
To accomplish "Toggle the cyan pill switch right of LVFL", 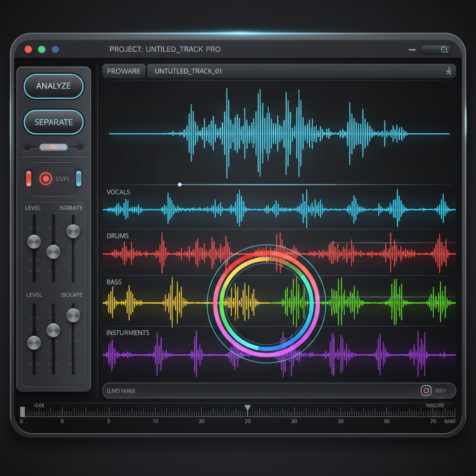I will (x=79, y=178).
